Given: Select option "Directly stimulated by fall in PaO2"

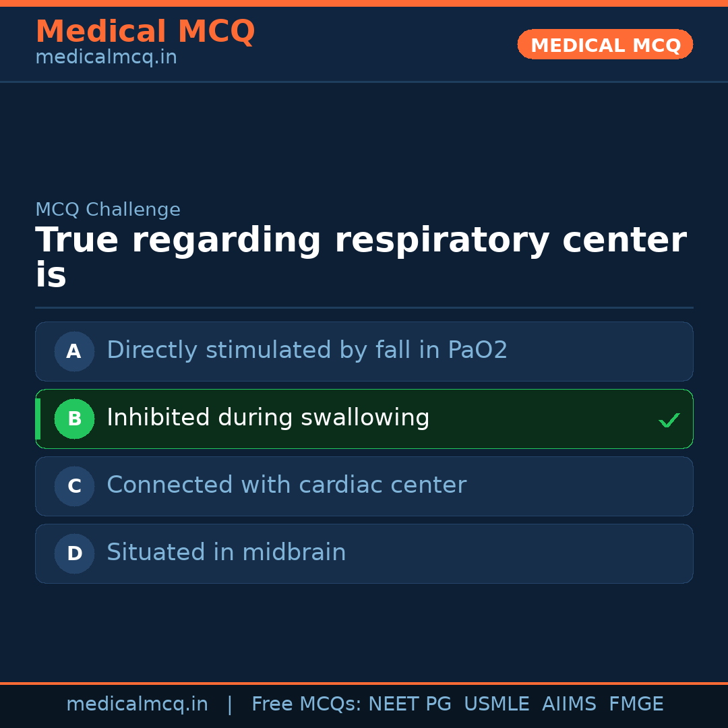Looking at the screenshot, I should coord(307,351).
